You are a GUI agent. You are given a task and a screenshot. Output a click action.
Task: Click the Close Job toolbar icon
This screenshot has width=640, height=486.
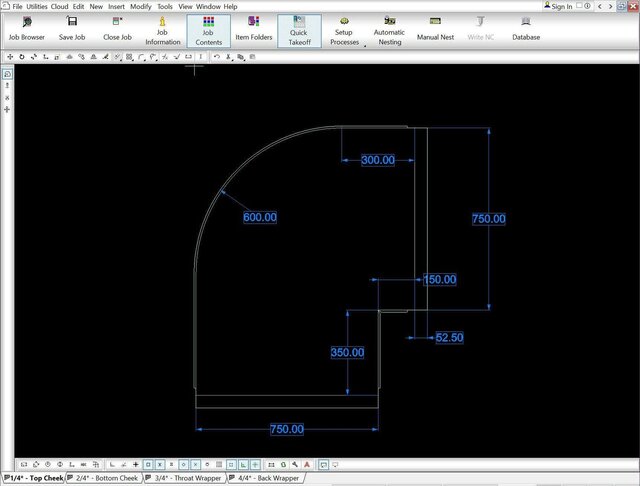click(117, 28)
